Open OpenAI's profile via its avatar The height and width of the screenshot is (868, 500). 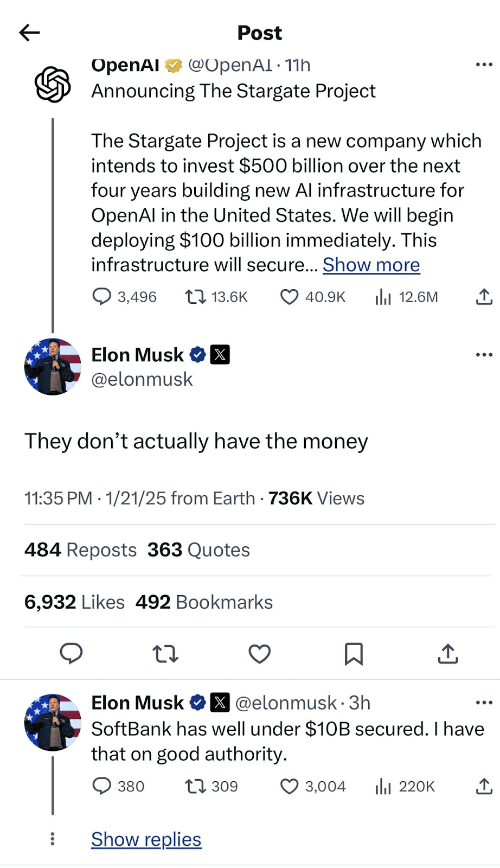pyautogui.click(x=52, y=84)
